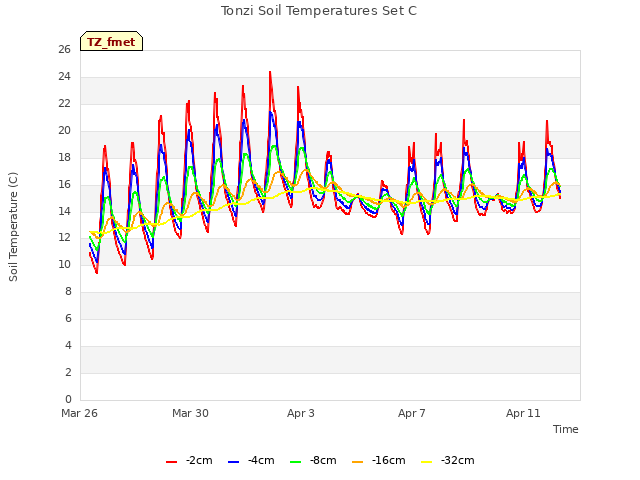Click the blue -4cm legend swatch
Image resolution: width=640 pixels, height=480 pixels.
[233, 462]
